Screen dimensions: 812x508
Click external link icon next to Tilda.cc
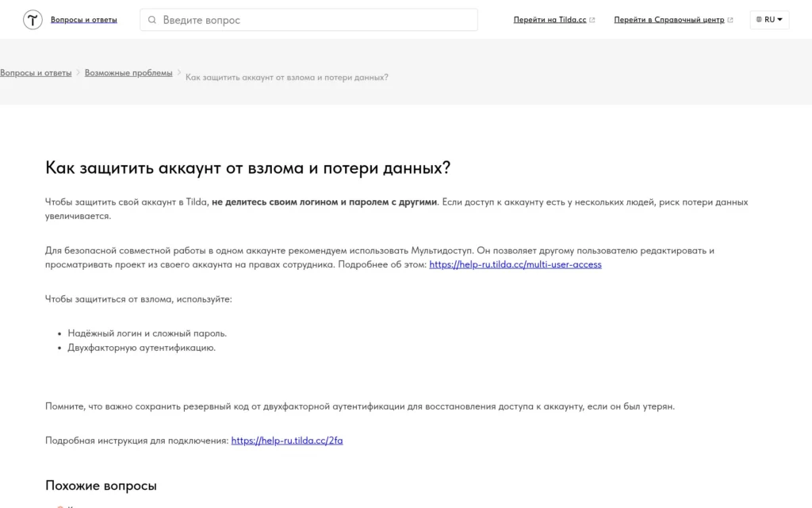[x=592, y=20]
